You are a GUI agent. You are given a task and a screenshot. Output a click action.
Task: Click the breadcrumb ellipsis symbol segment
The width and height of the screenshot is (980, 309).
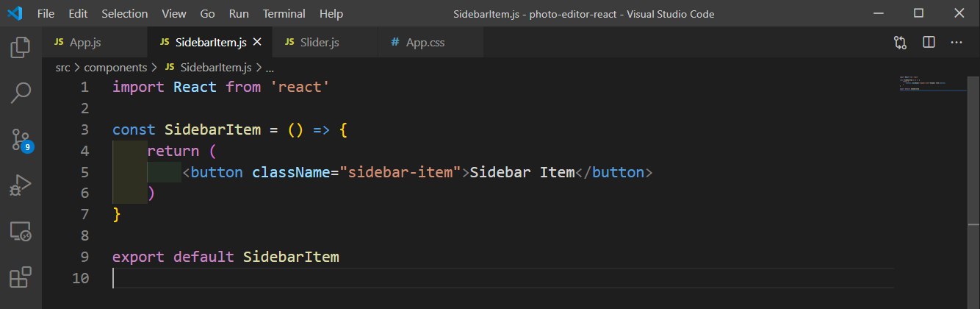pos(269,67)
